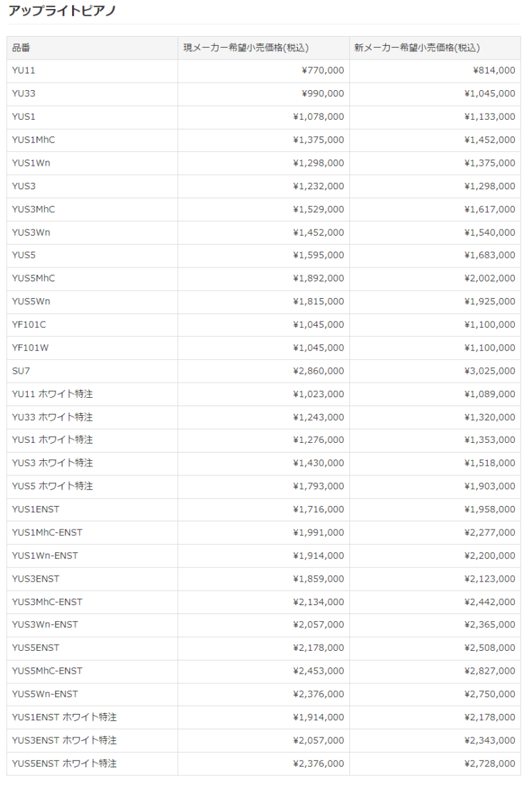Screen dimensions: 532x786
Task: Click the YUS1ENST model cell
Action: point(35,509)
